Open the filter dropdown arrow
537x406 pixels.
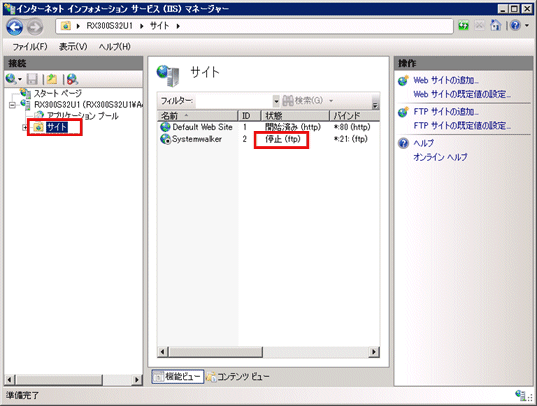[276, 101]
